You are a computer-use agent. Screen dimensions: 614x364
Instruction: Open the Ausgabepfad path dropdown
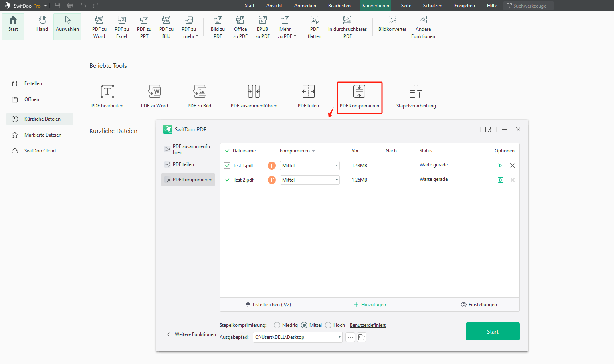point(339,337)
